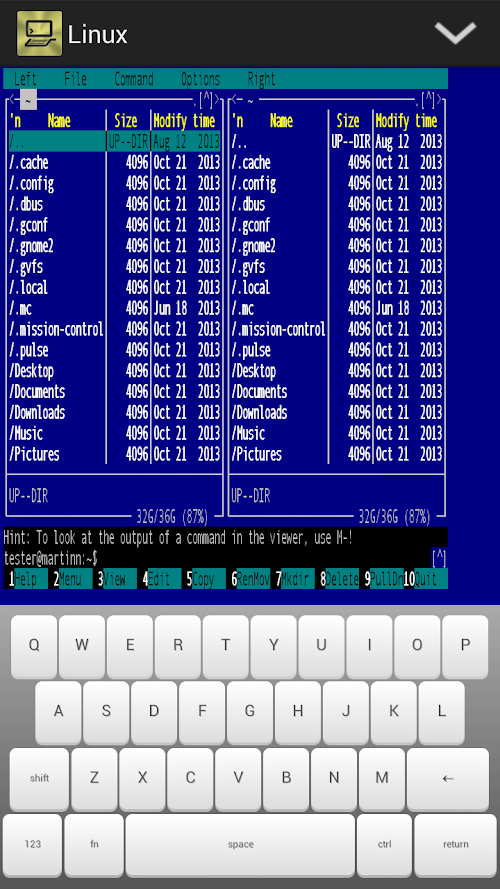Screen dimensions: 500x889
Task: Tap the P key
Action: [x=465, y=646]
